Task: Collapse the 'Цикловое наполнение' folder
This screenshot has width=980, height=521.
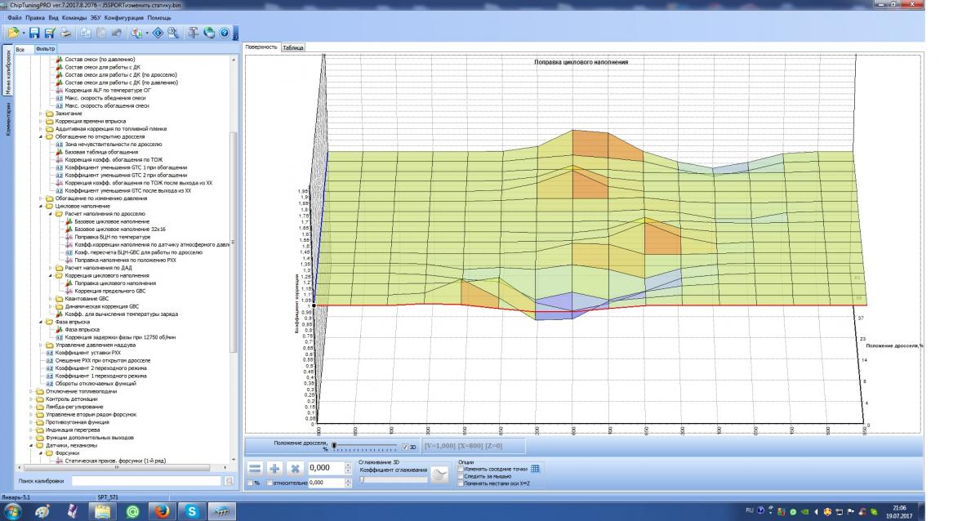Action: click(42, 207)
